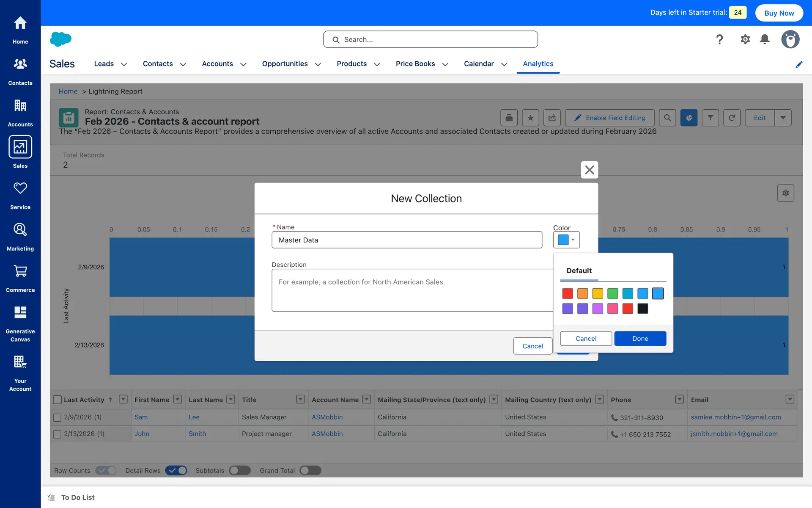Click Done in the color picker

640,339
